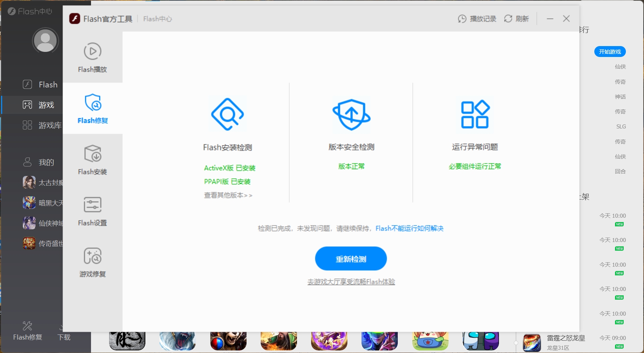
Task: Select 我的 in the Flash中心 sidebar
Action: 38,162
